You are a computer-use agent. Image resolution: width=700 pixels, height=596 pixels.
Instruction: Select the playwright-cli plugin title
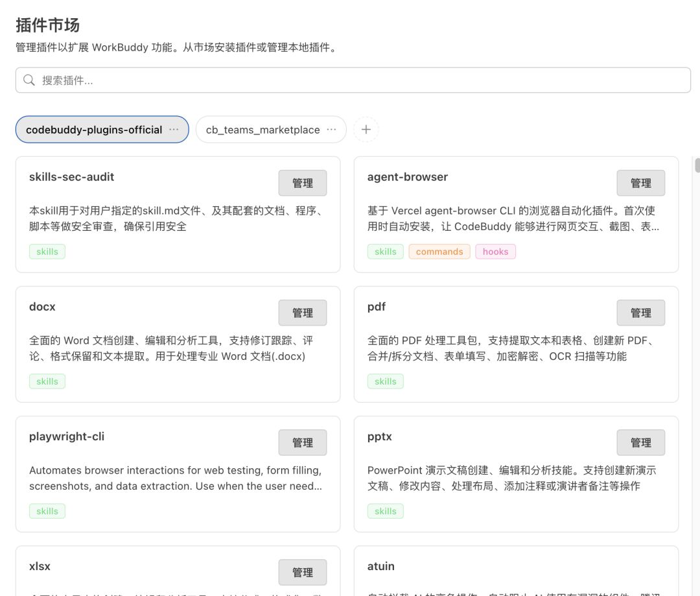pos(67,436)
